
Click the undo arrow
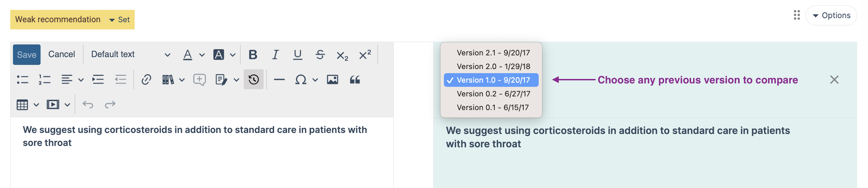click(88, 104)
